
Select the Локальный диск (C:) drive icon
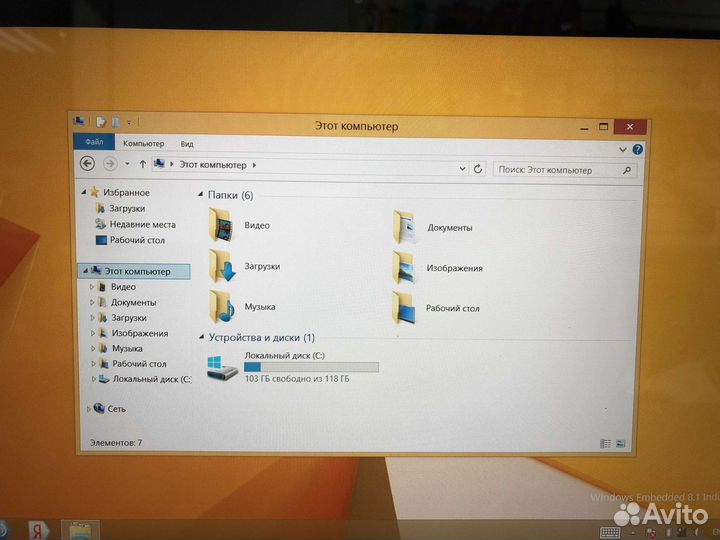pyautogui.click(x=222, y=367)
